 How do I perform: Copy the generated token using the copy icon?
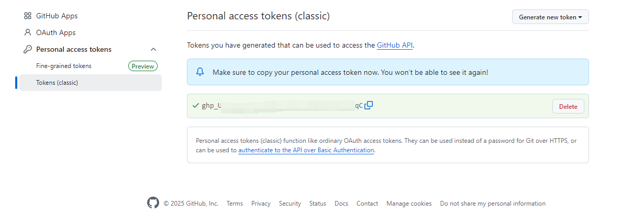pos(369,105)
